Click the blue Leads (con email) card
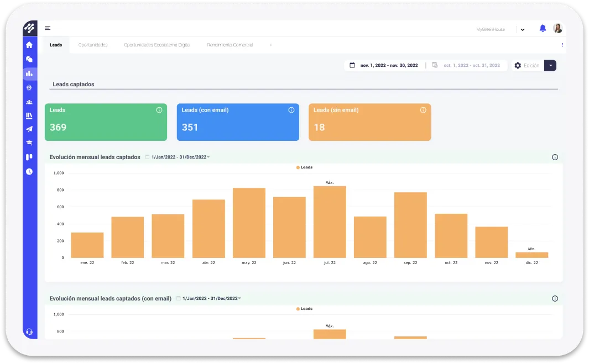The image size is (589, 364). point(238,122)
